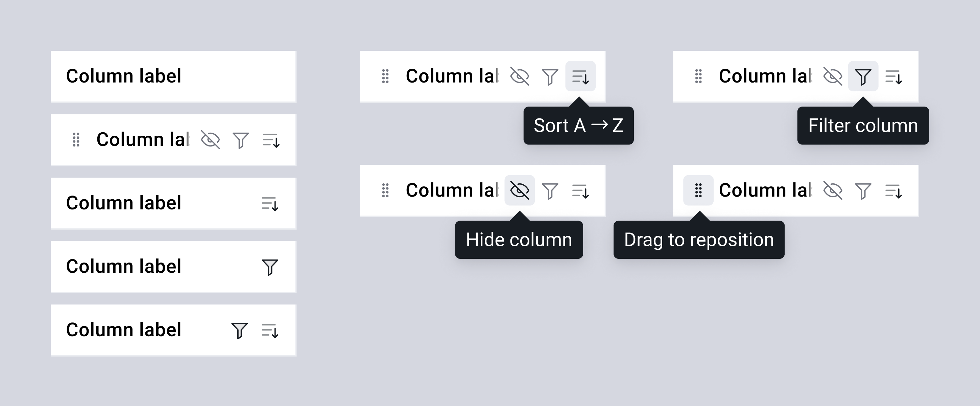Screen dimensions: 980x406
Task: Click the sort icon in the second left header
Action: (271, 140)
